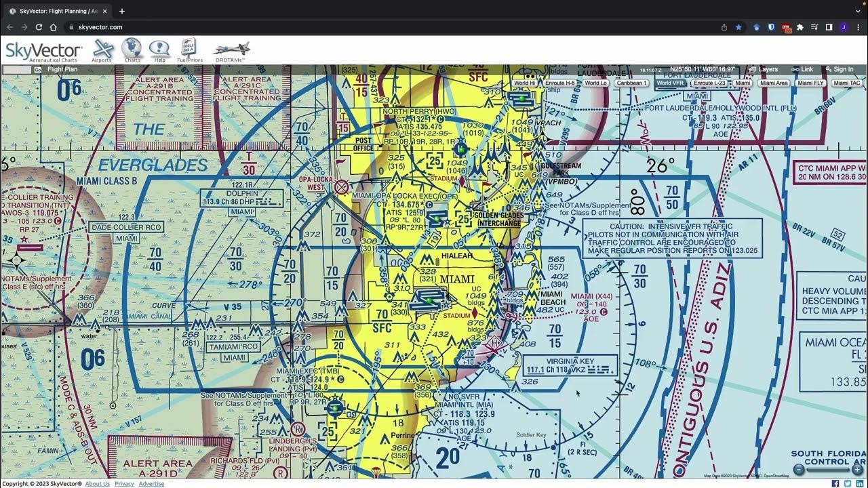Open SkyVector Facebook page icon

click(835, 483)
